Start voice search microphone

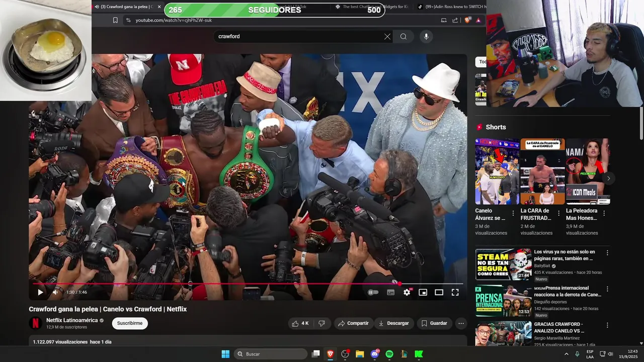pyautogui.click(x=426, y=36)
